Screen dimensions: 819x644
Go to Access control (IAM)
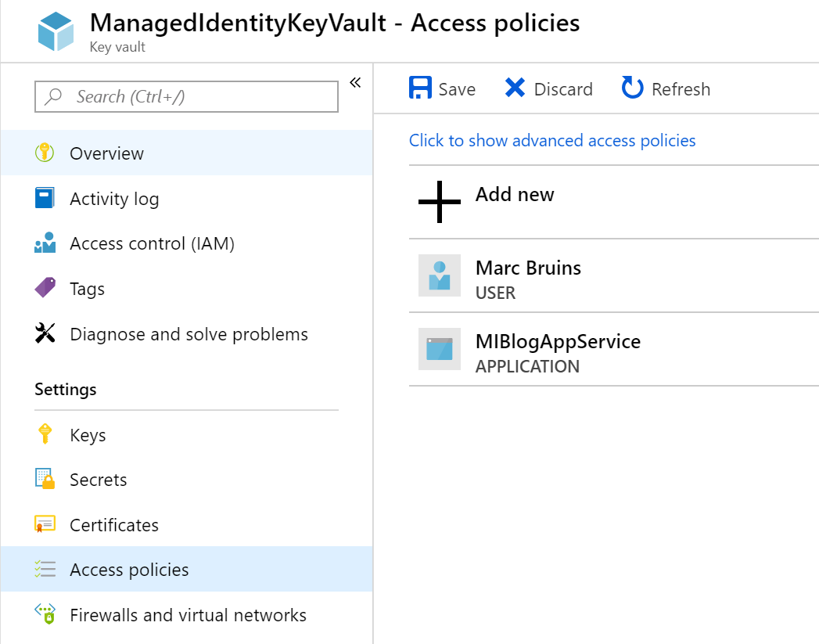[152, 244]
